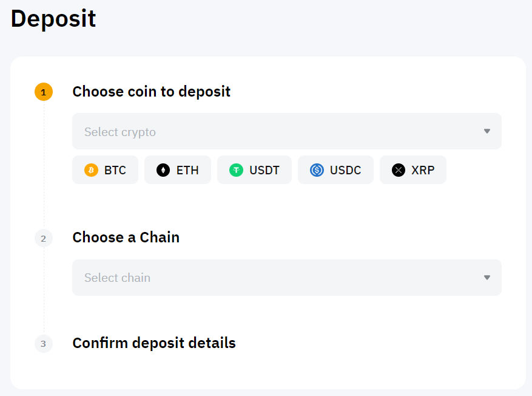Click the orange step 1 circle indicator
This screenshot has height=396, width=532.
[x=44, y=92]
